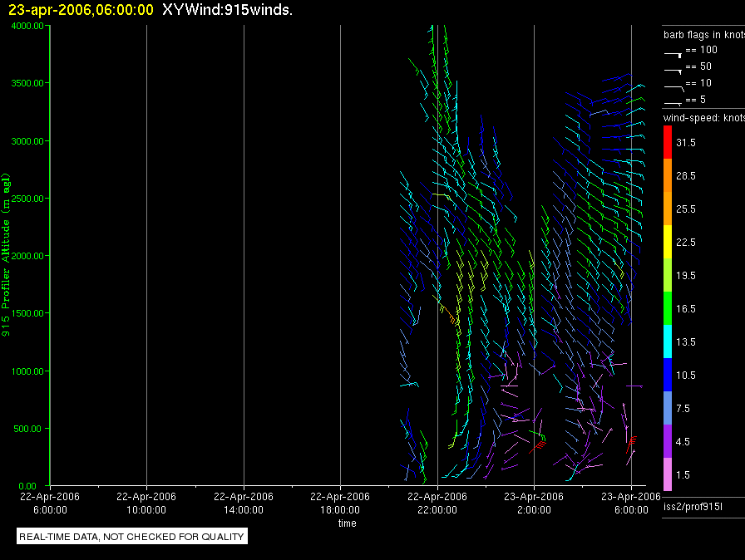Click the red wind barbs near 2:00:00
Image resolution: width=745 pixels, height=560 pixels.
coord(541,443)
